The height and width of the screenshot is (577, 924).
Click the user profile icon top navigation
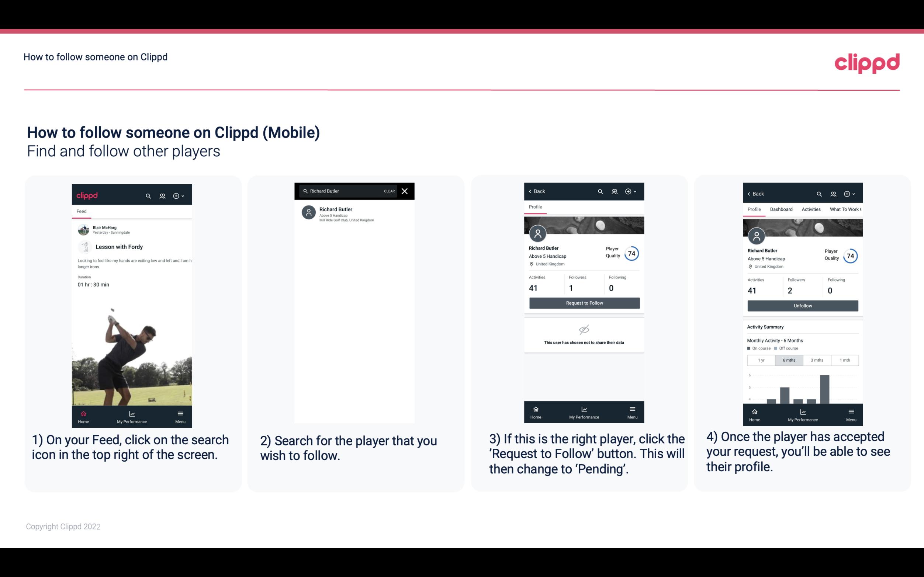point(162,195)
